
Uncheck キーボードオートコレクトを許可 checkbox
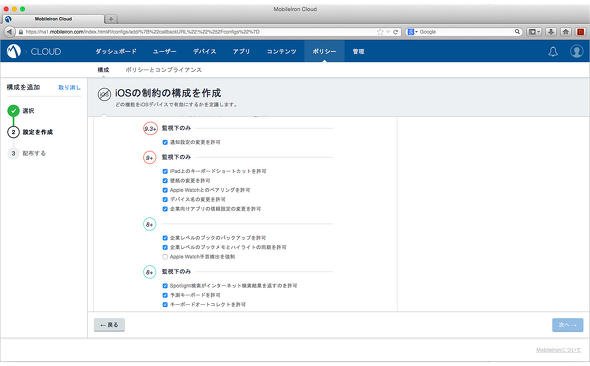coord(165,304)
